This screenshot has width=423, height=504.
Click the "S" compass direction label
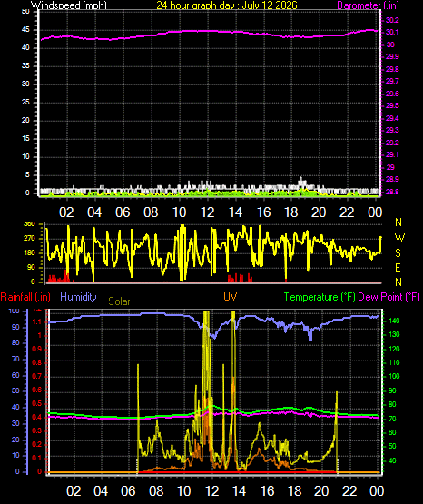[398, 253]
